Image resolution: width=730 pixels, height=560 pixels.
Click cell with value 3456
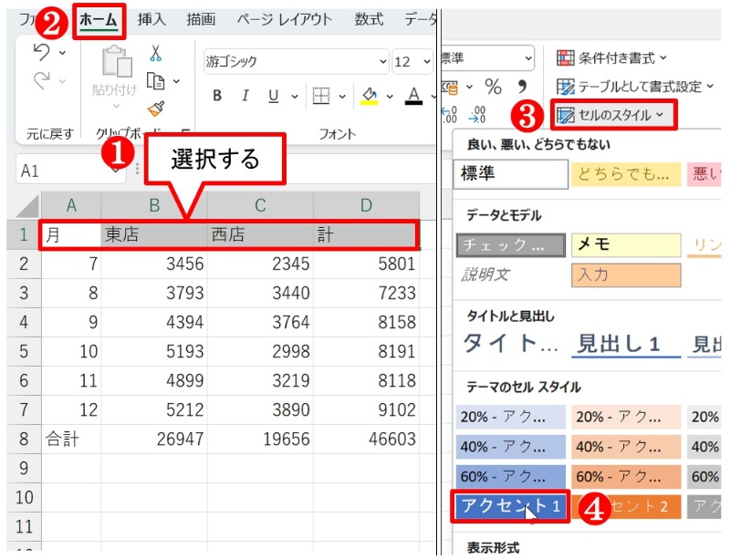(154, 264)
